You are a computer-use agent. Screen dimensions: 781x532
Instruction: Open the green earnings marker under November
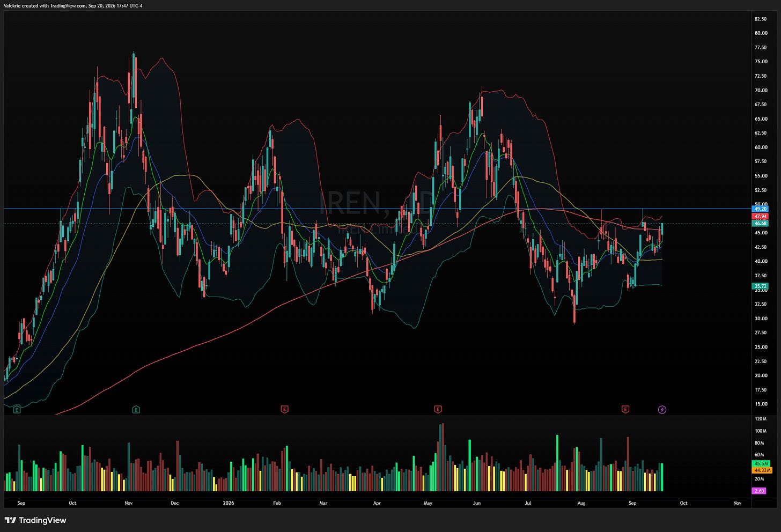pos(136,410)
